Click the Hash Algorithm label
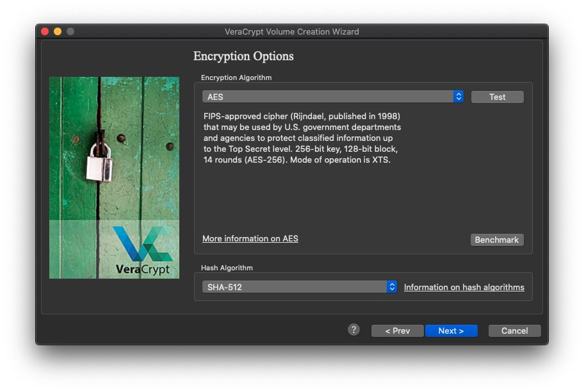 227,268
